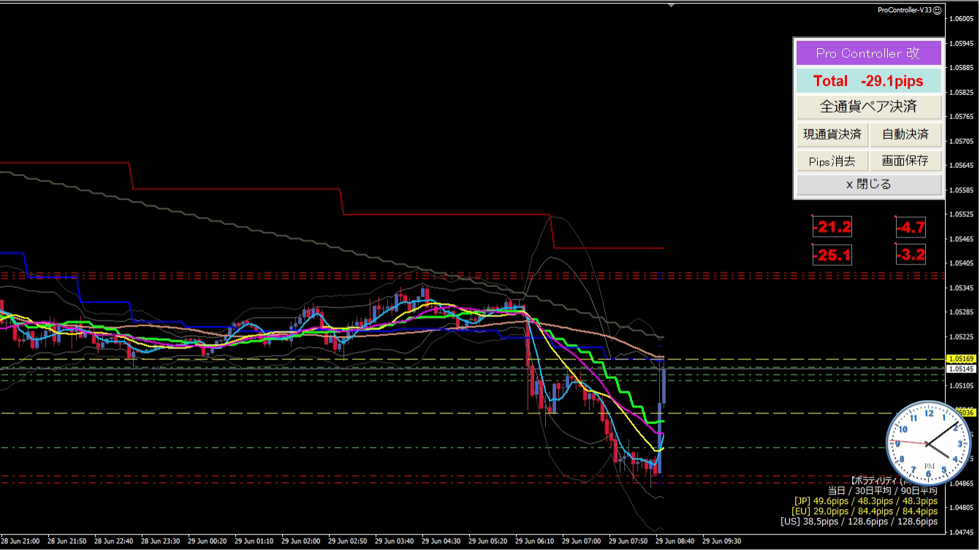The width and height of the screenshot is (980, 550).
Task: Click the white 1.05145 current price tag
Action: (961, 369)
